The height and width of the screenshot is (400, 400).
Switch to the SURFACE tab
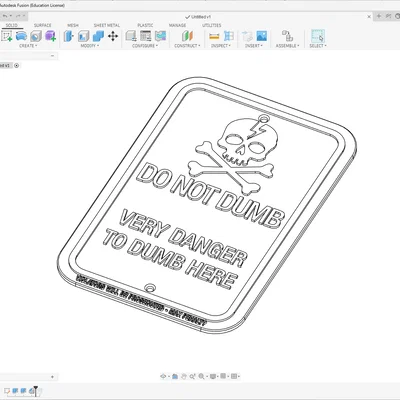43,25
